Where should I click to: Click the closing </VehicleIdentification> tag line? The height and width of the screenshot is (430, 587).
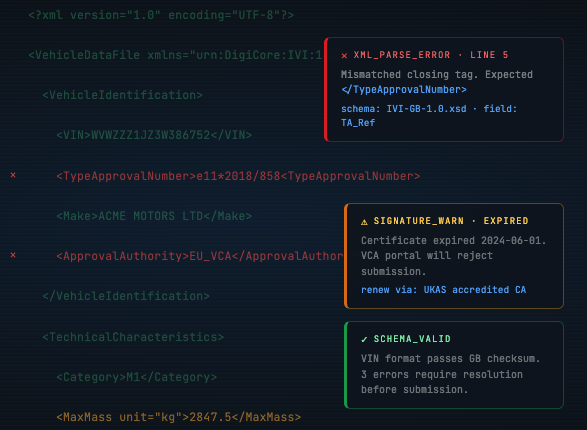click(x=126, y=296)
